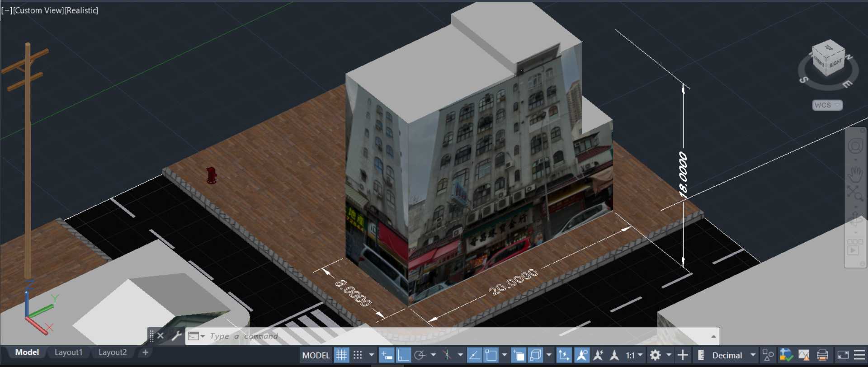The height and width of the screenshot is (367, 868).
Task: Click TOP face of the ViewCube
Action: (x=829, y=47)
